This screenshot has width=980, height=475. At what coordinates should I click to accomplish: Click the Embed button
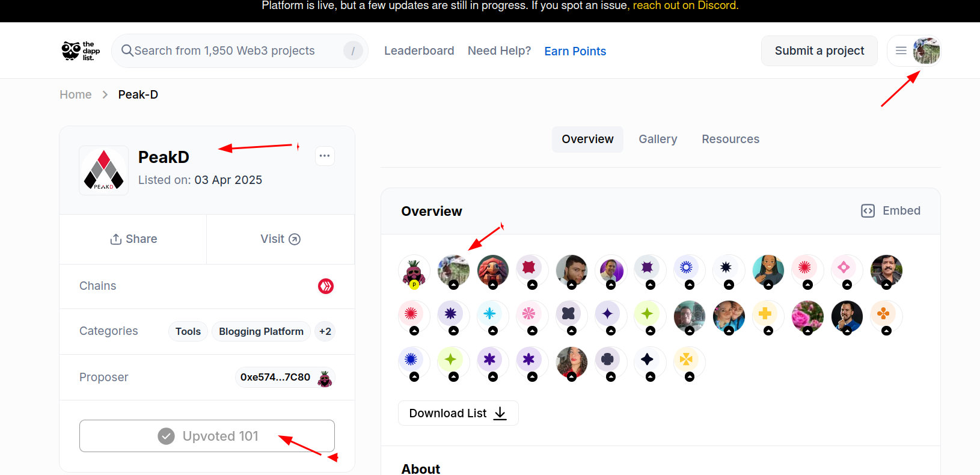pos(891,211)
